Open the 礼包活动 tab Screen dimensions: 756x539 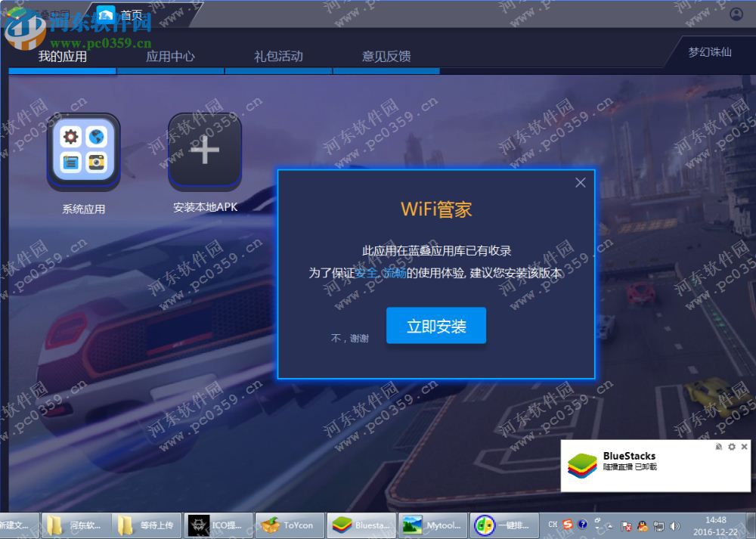point(277,56)
